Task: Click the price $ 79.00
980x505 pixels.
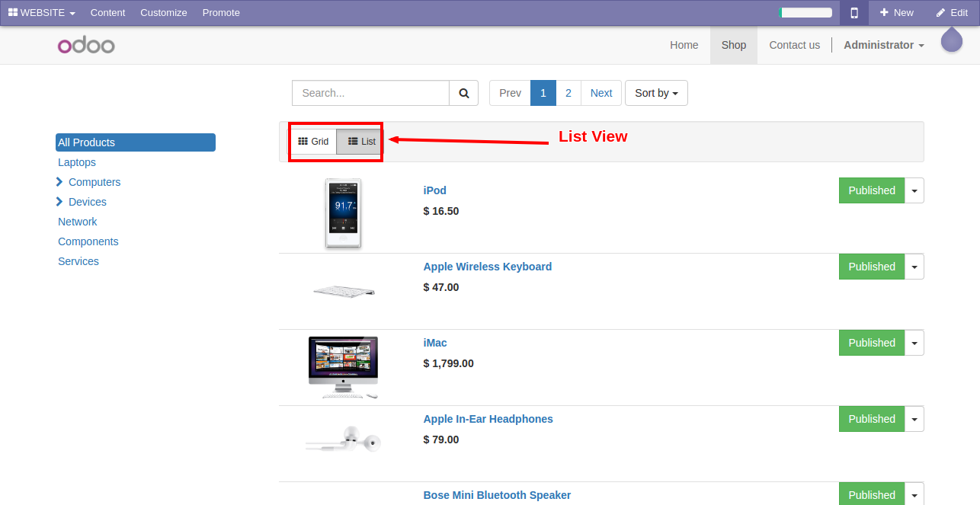Action: click(441, 439)
